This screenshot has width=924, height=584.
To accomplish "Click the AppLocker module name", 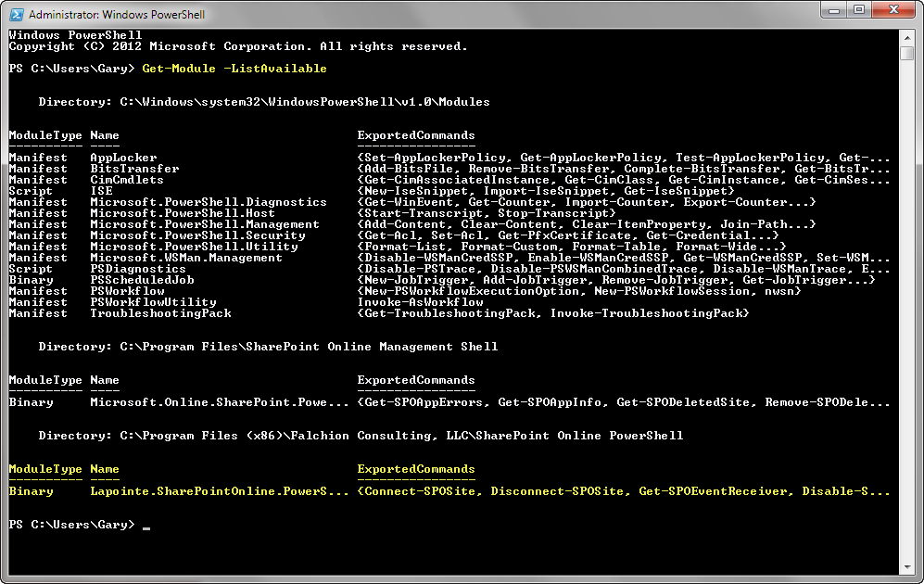I will click(x=124, y=158).
